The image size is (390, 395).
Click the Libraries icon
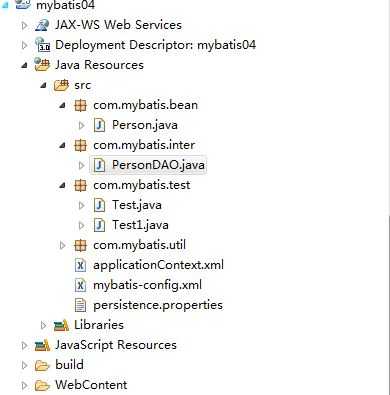tap(61, 325)
